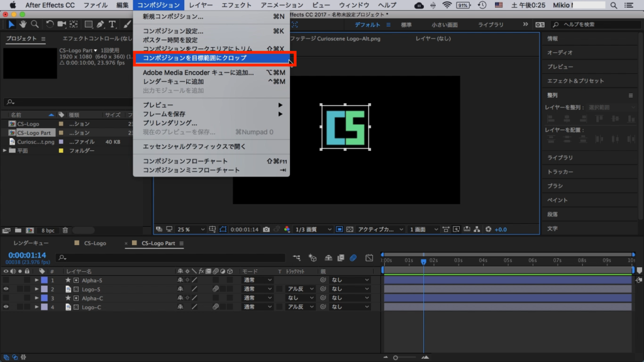The width and height of the screenshot is (644, 362).
Task: Select the Type text tool
Action: tap(113, 25)
